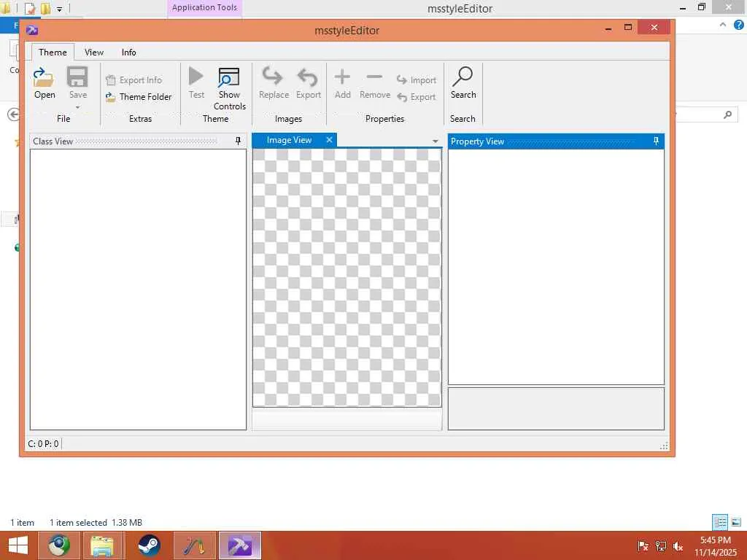The width and height of the screenshot is (747, 560).
Task: Minimize the msstyleEditor window
Action: pyautogui.click(x=608, y=28)
